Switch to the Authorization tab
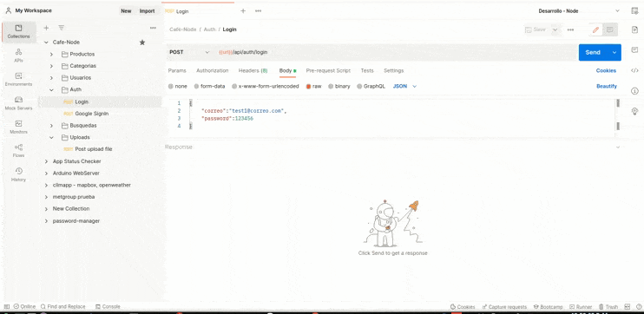 [x=213, y=70]
